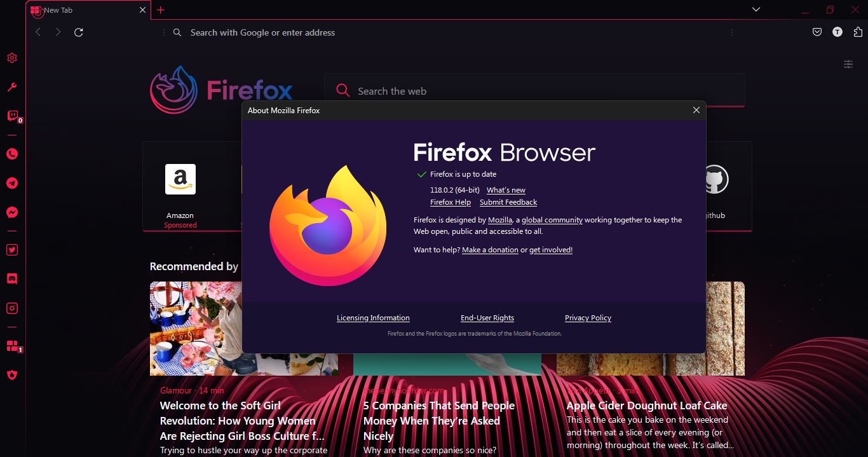The image size is (868, 457).
Task: Open Telegram from the left sidebar
Action: click(x=12, y=183)
